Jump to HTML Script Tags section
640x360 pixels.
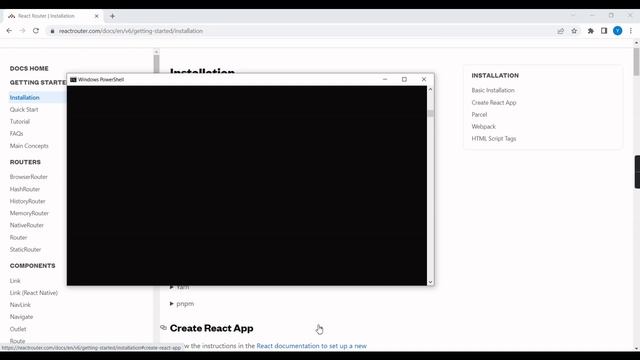click(x=493, y=139)
